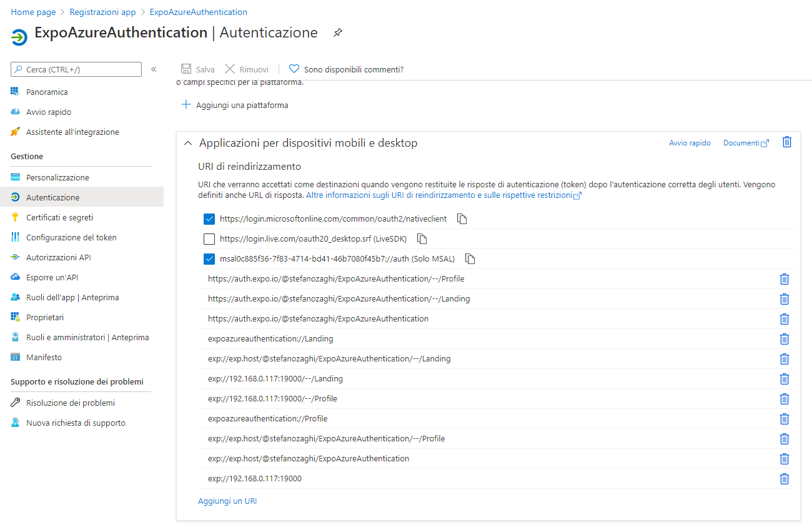Click the pin icon next to the page title
Image resolution: width=812 pixels, height=525 pixels.
click(337, 33)
